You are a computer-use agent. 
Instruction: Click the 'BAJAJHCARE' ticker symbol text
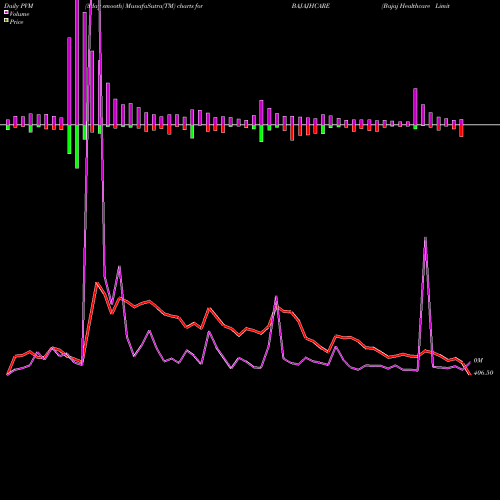(311, 6)
